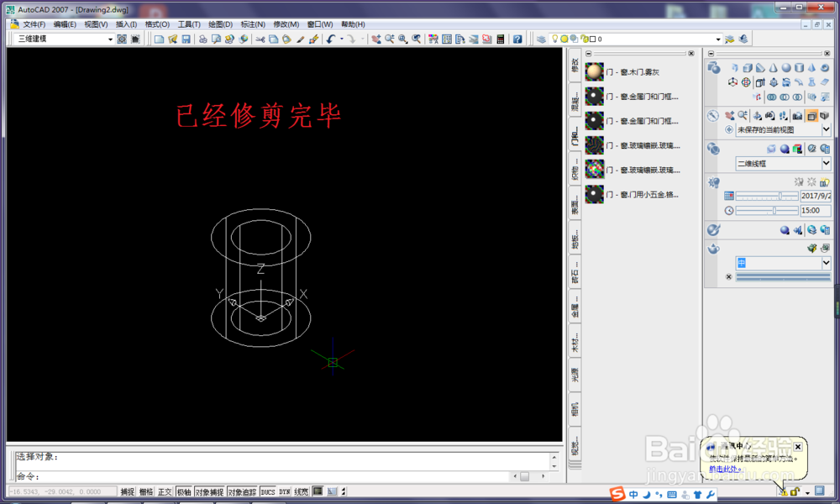Toggle DYN dynamic input in status bar
Image resolution: width=840 pixels, height=504 pixels.
285,491
